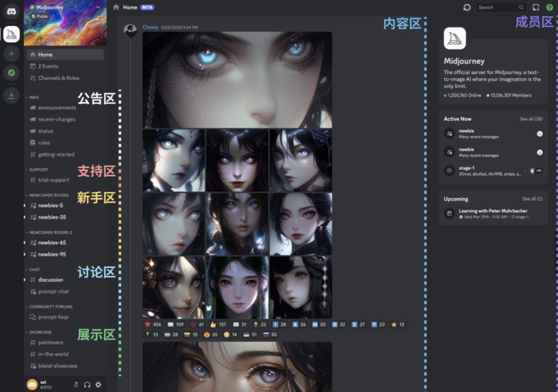Click the star reaction with 13 count

396,324
